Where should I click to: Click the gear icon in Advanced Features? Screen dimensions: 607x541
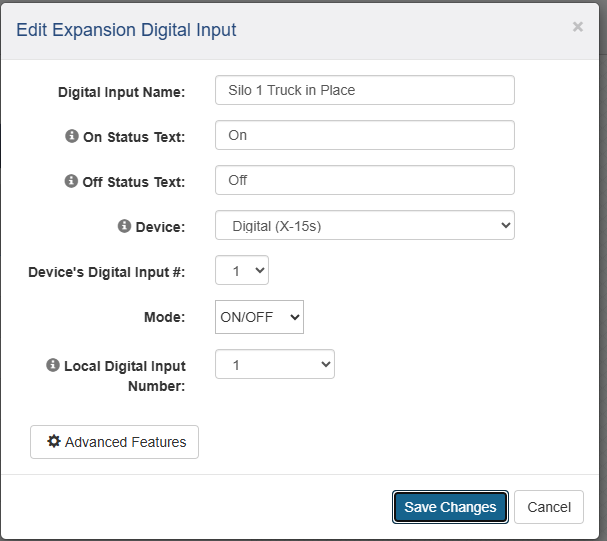54,441
